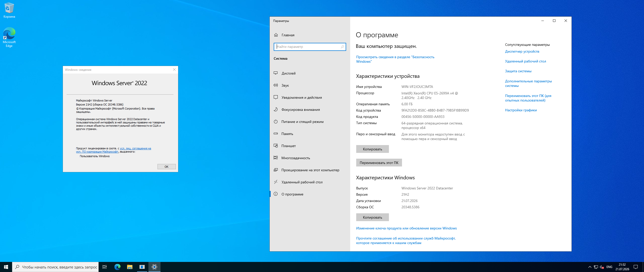Image resolution: width=644 pixels, height=272 pixels.
Task: Open Питание и спящий режим page
Action: tap(310, 122)
